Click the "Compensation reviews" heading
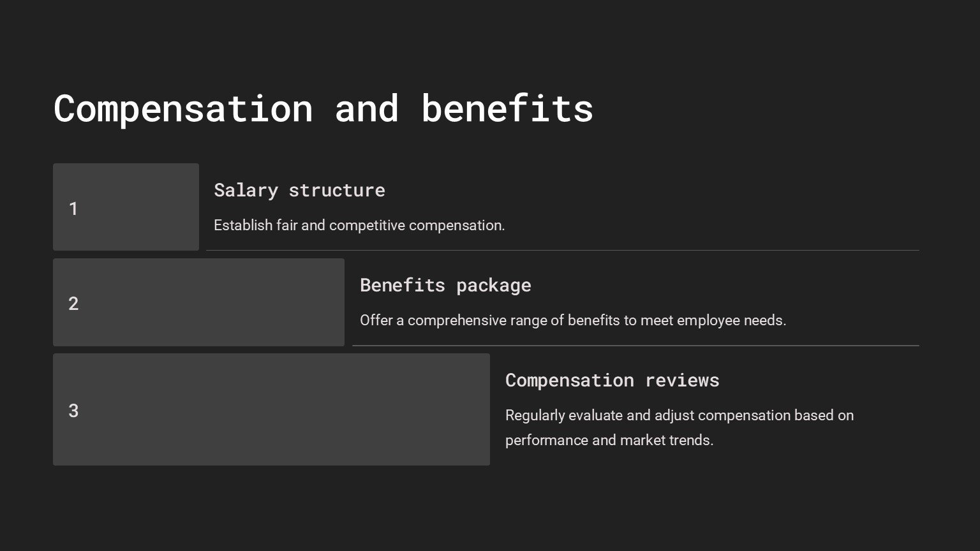Image resolution: width=980 pixels, height=551 pixels. point(612,380)
